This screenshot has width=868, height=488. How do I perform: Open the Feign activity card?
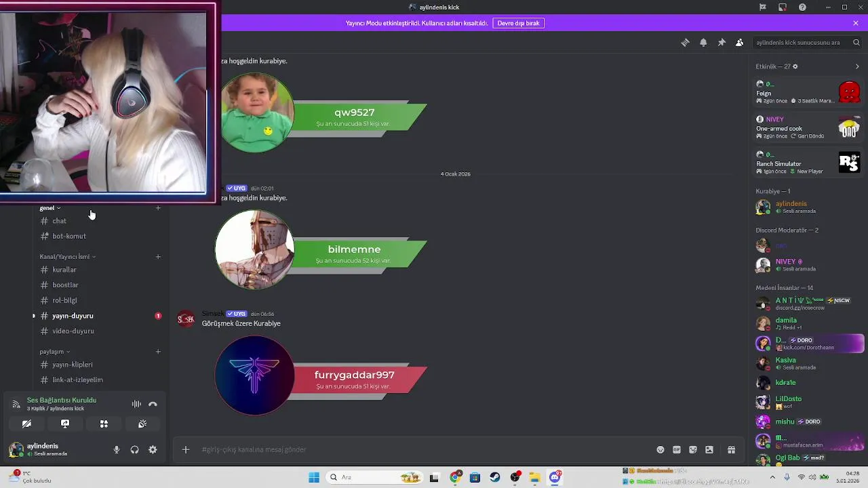(x=808, y=92)
